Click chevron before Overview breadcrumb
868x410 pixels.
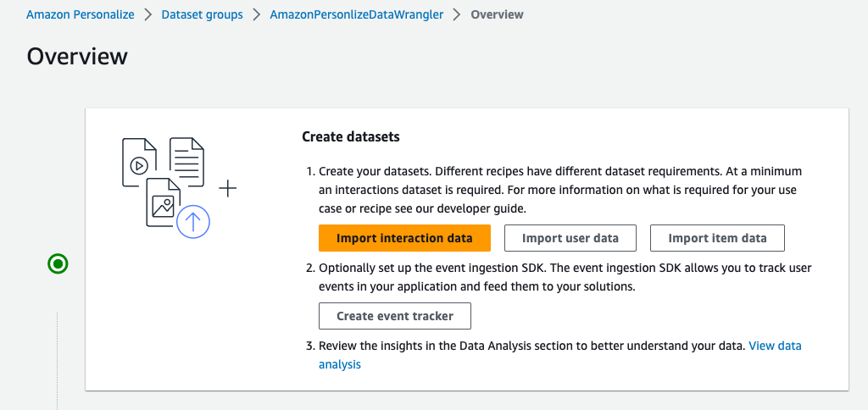click(x=457, y=14)
